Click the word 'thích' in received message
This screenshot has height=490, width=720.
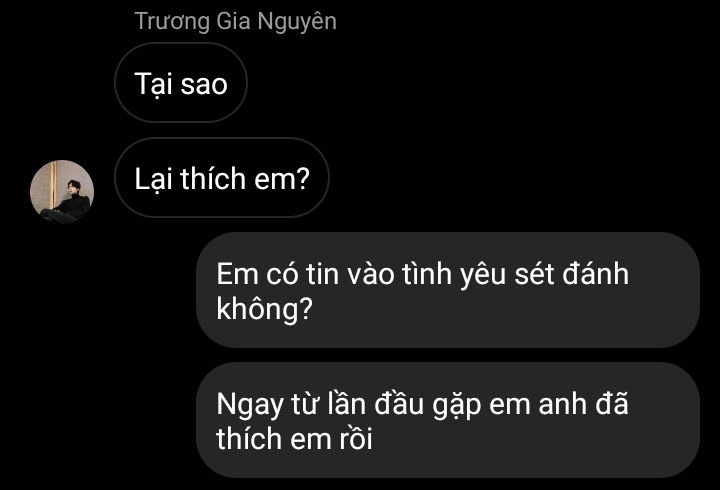[213, 178]
